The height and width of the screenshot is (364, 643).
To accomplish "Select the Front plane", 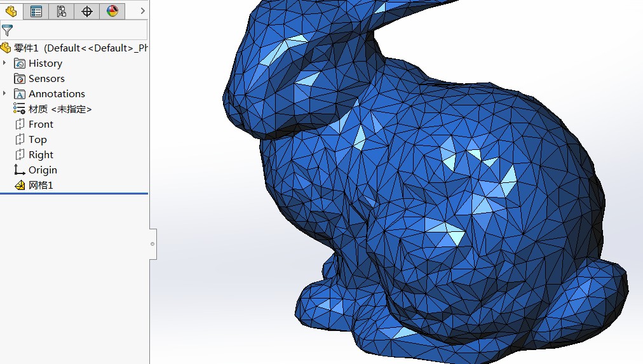I will point(41,125).
